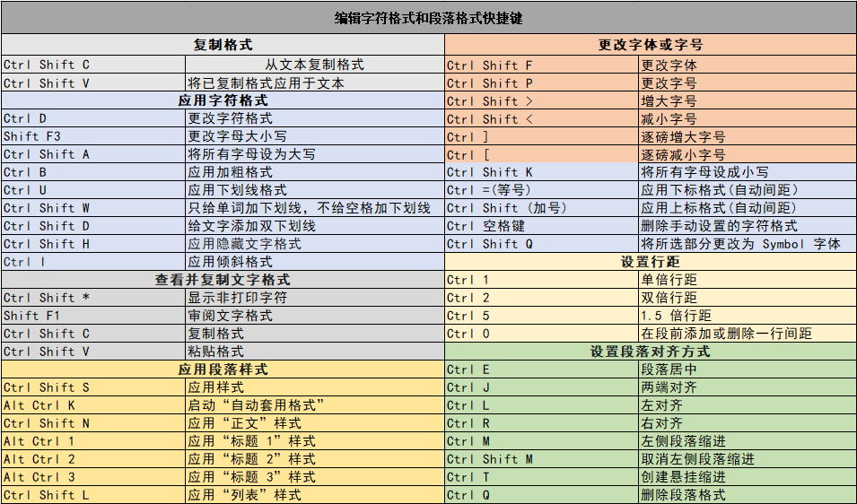The image size is (857, 504).
Task: Select the cell 单倍行距
Action: tap(748, 280)
